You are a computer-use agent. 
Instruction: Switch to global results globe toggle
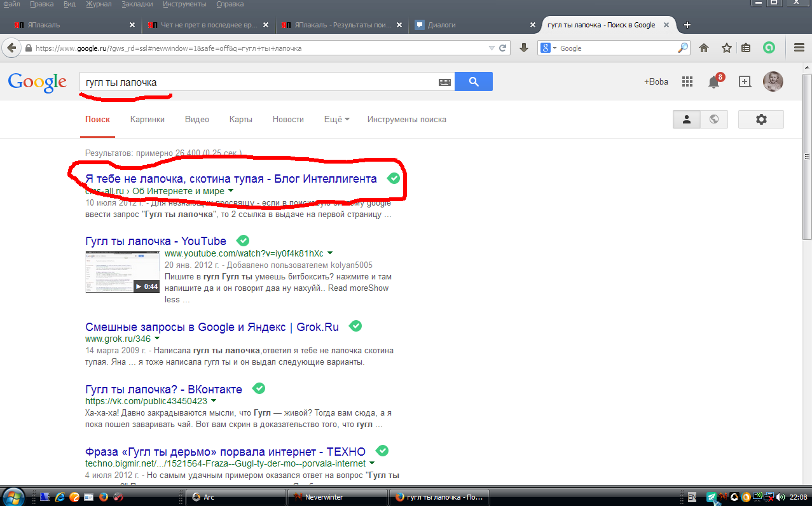click(714, 120)
